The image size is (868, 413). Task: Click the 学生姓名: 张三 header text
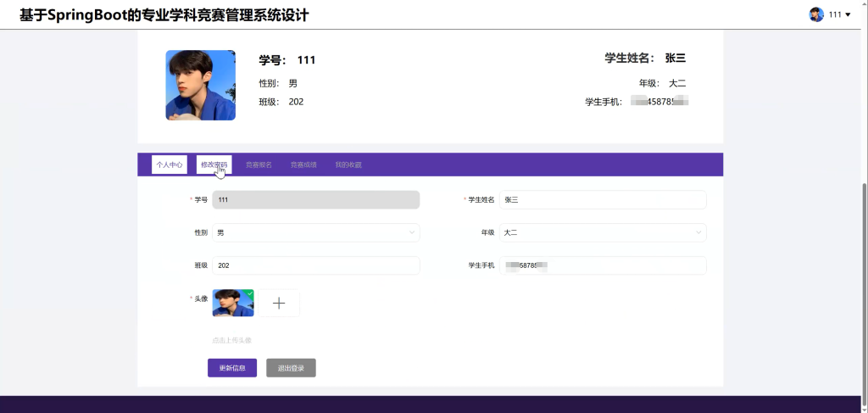645,59
